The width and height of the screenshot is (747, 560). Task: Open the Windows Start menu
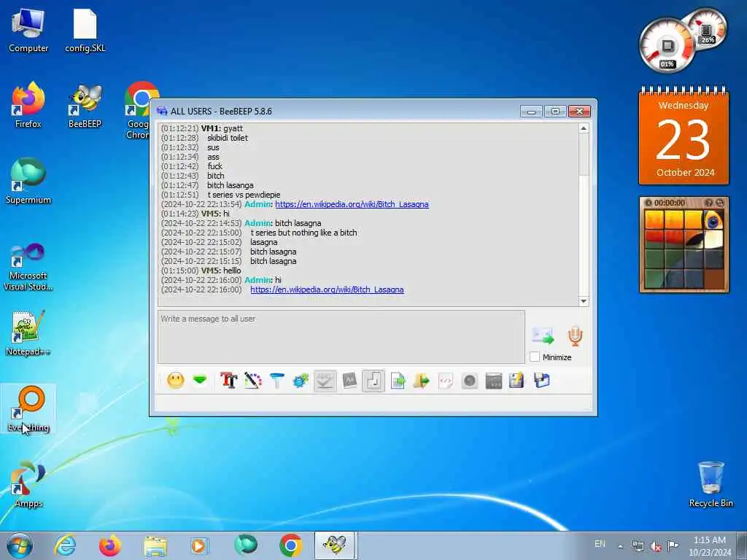click(x=20, y=545)
